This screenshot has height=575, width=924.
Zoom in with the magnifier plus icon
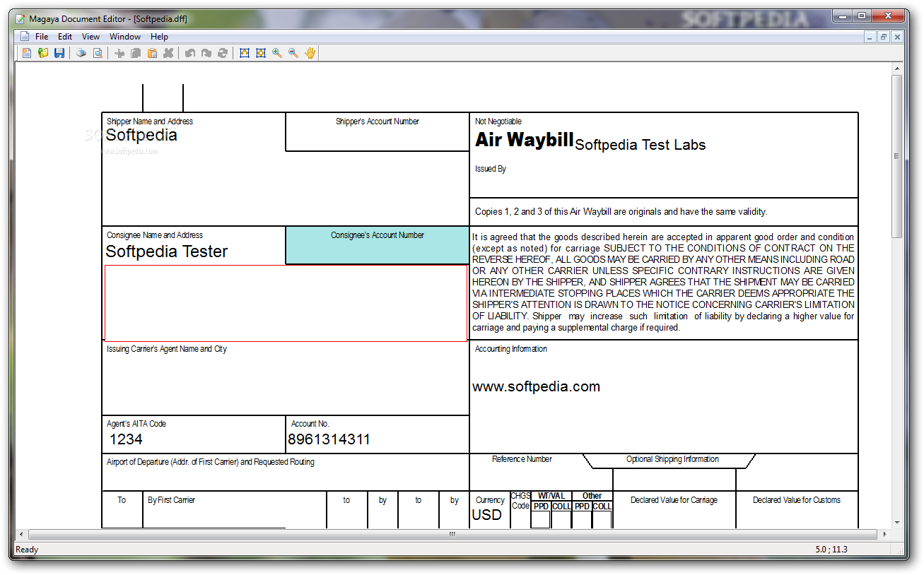[277, 53]
